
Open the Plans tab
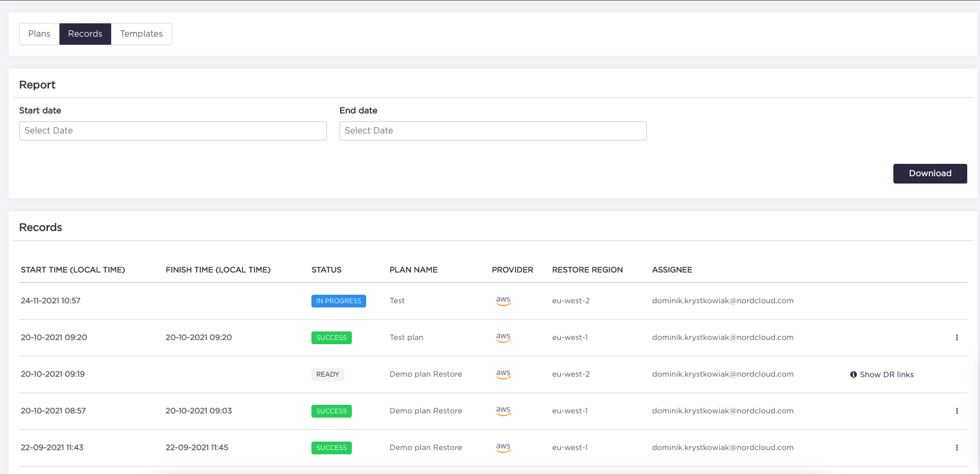point(39,34)
